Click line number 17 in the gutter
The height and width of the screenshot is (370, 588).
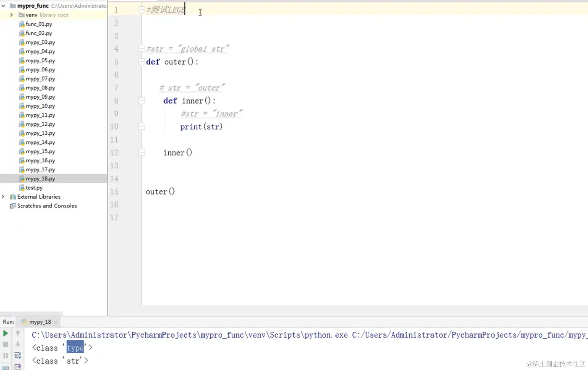point(114,218)
